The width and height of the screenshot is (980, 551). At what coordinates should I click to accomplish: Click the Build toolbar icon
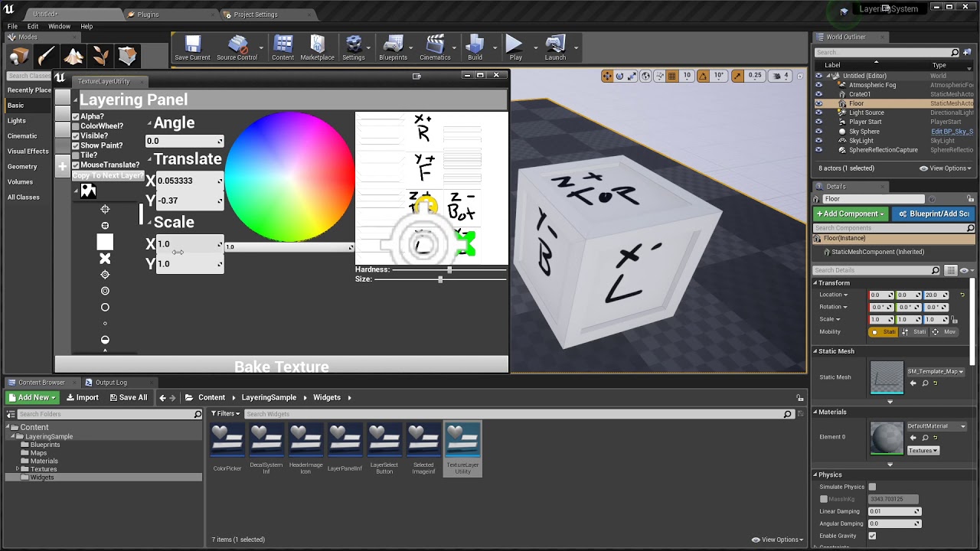pos(475,48)
